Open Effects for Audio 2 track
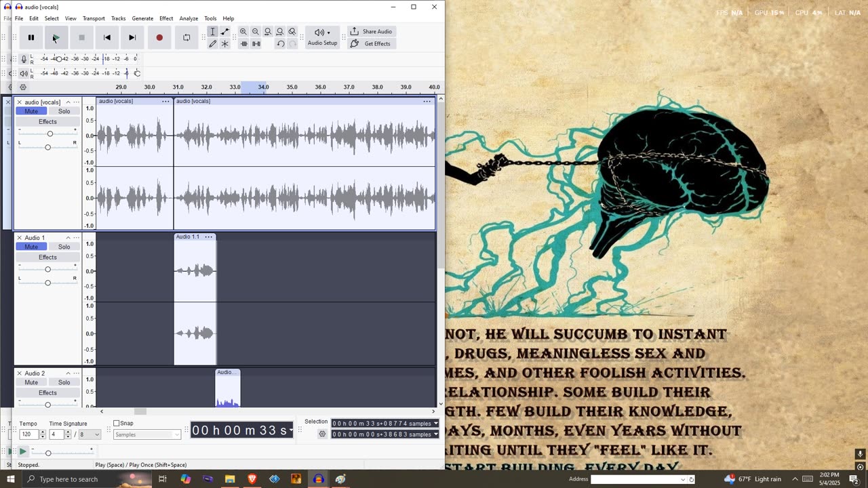 pyautogui.click(x=47, y=393)
